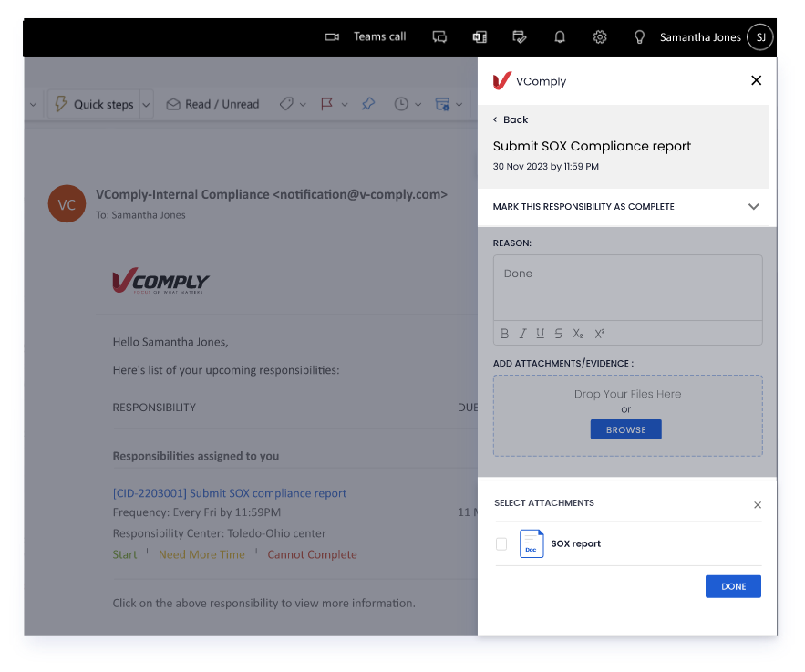
Task: Check the SOX report attachment checkbox
Action: click(501, 543)
